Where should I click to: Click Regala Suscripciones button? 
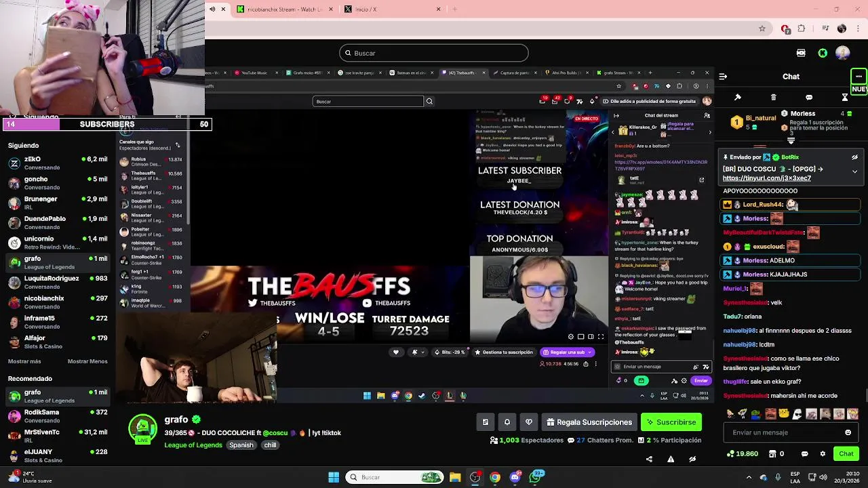[x=589, y=422]
